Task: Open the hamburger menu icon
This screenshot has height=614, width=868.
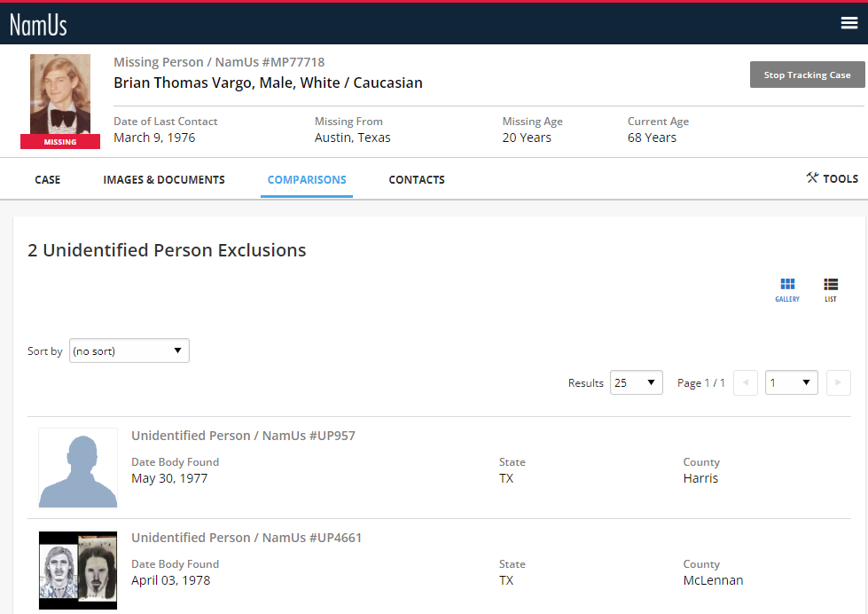Action: coord(848,23)
